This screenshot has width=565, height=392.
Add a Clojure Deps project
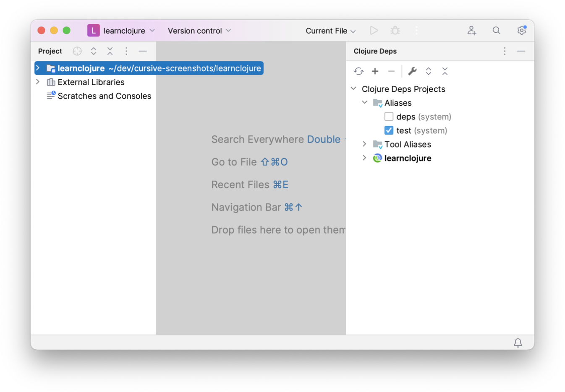coord(375,71)
